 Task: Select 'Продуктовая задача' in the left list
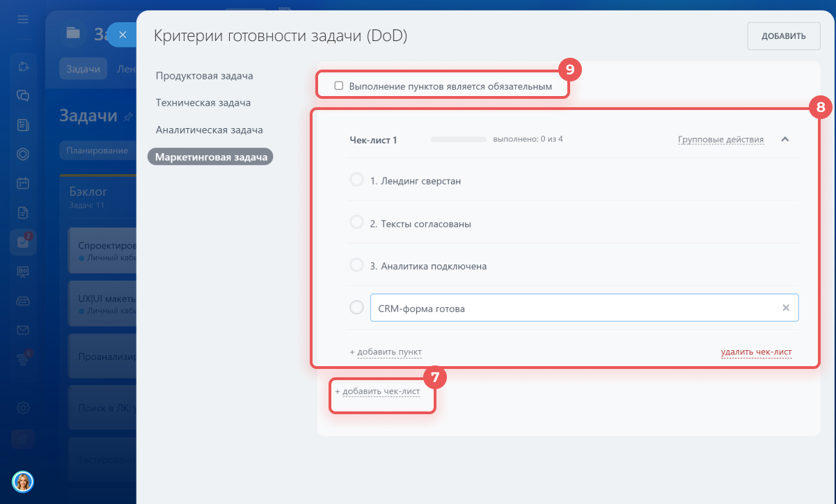pyautogui.click(x=204, y=76)
